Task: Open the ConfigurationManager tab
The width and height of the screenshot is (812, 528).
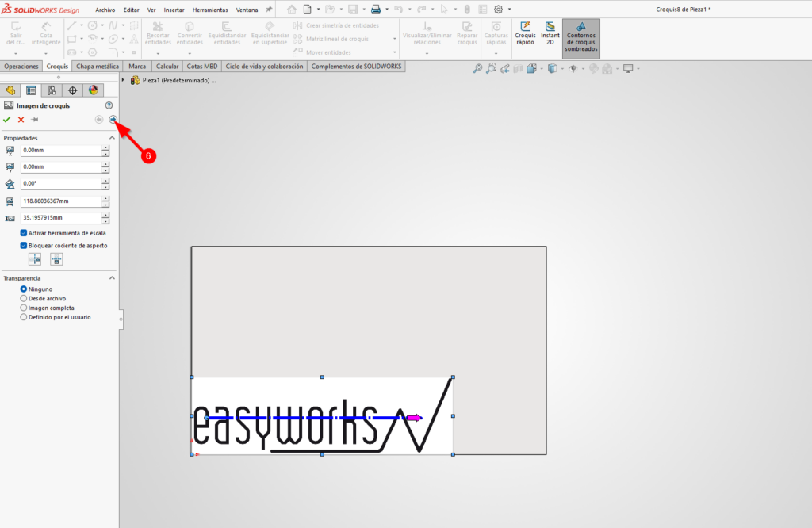Action: [x=52, y=90]
